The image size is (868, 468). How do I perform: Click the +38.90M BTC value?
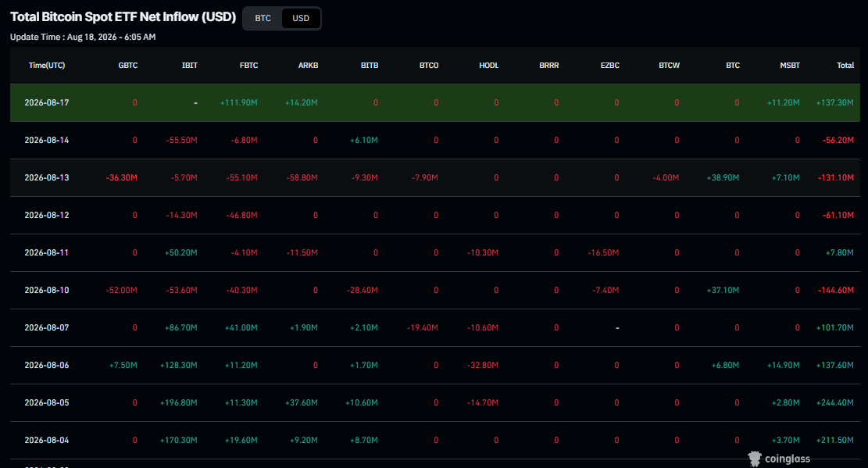point(723,178)
